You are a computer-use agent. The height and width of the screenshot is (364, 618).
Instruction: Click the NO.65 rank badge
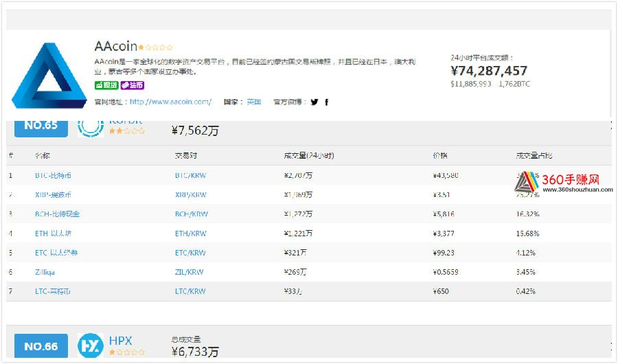(41, 128)
